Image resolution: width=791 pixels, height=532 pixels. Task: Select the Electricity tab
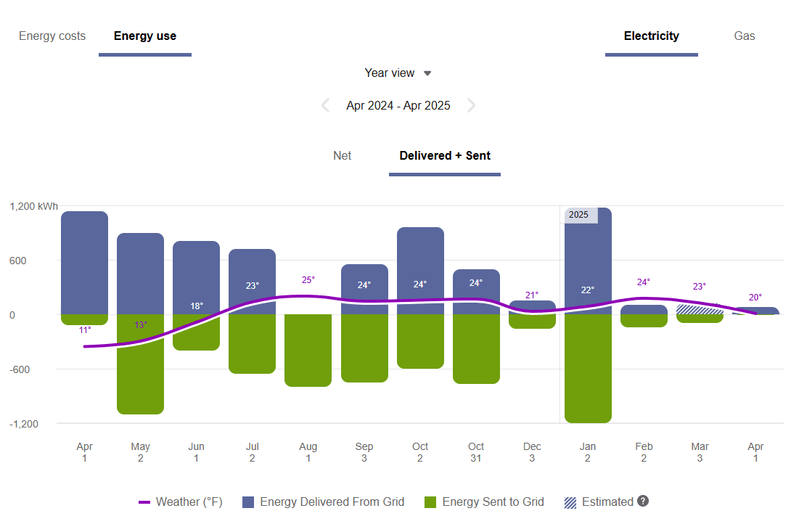tap(651, 36)
